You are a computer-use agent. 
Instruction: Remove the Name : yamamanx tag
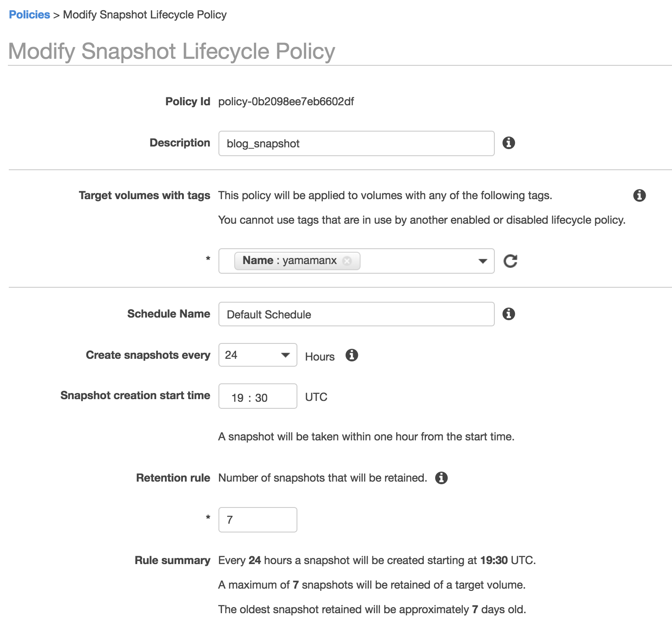(x=347, y=261)
